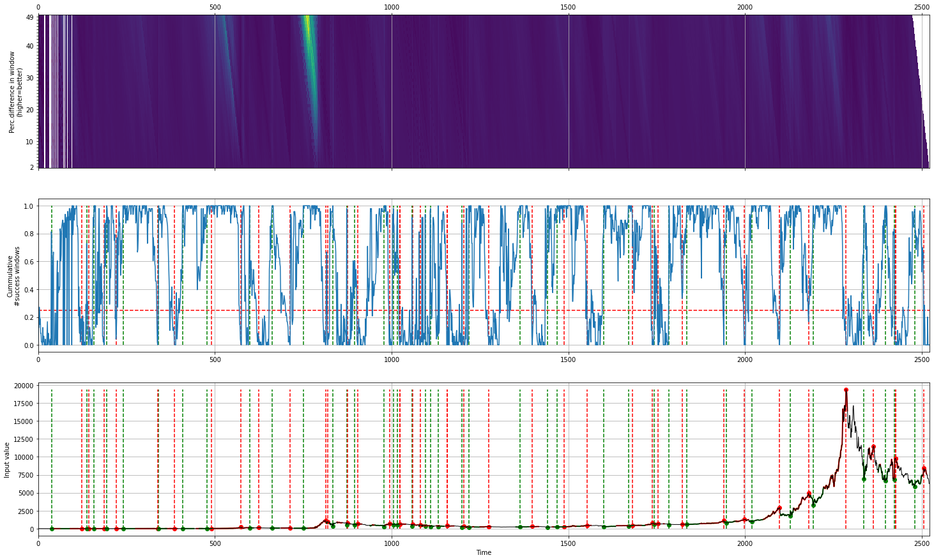The width and height of the screenshot is (934, 560).
Task: Click bottom plot y-tick label '12500'
Action: tap(24, 439)
